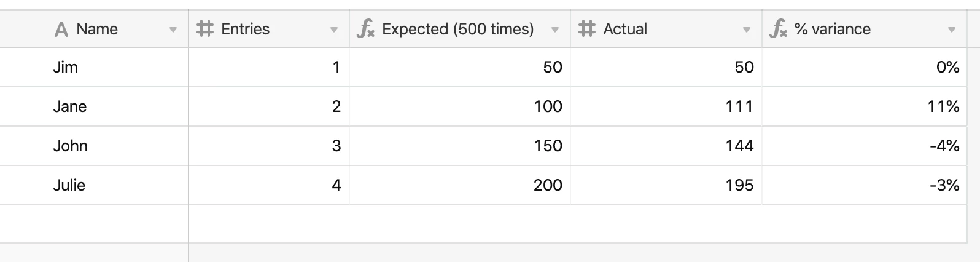Open the % variance column dropdown arrow
This screenshot has width=980, height=262.
952,30
